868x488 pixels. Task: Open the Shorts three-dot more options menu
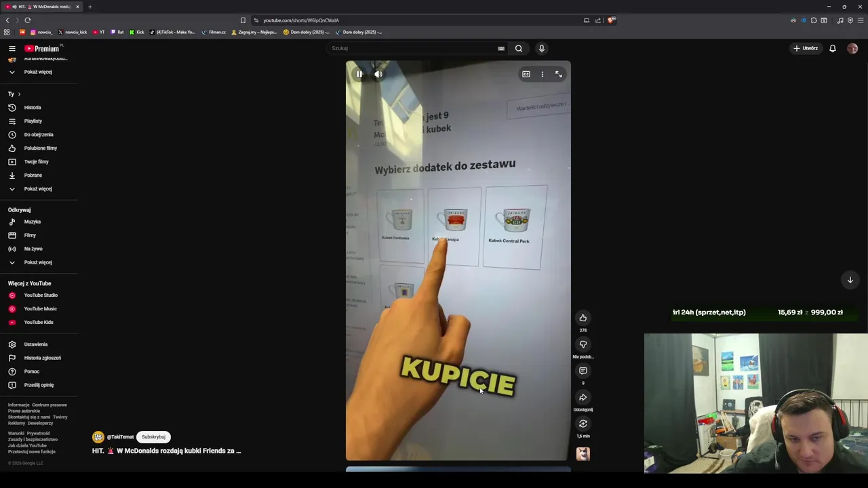pos(542,74)
